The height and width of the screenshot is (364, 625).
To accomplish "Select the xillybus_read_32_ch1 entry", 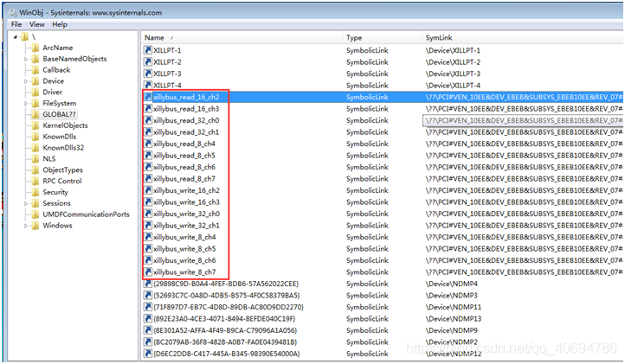I will coord(186,132).
